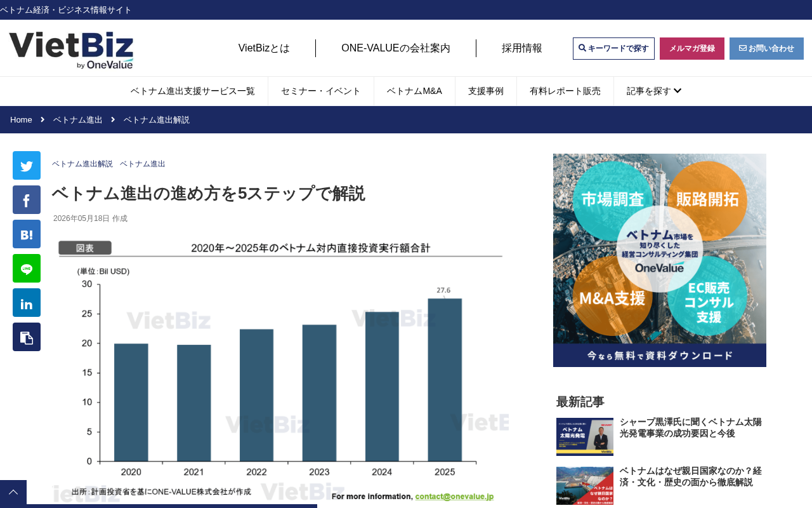Viewport: 812px width, 508px height.
Task: Click ベトナム進出解説 category tag above title
Action: (x=82, y=164)
